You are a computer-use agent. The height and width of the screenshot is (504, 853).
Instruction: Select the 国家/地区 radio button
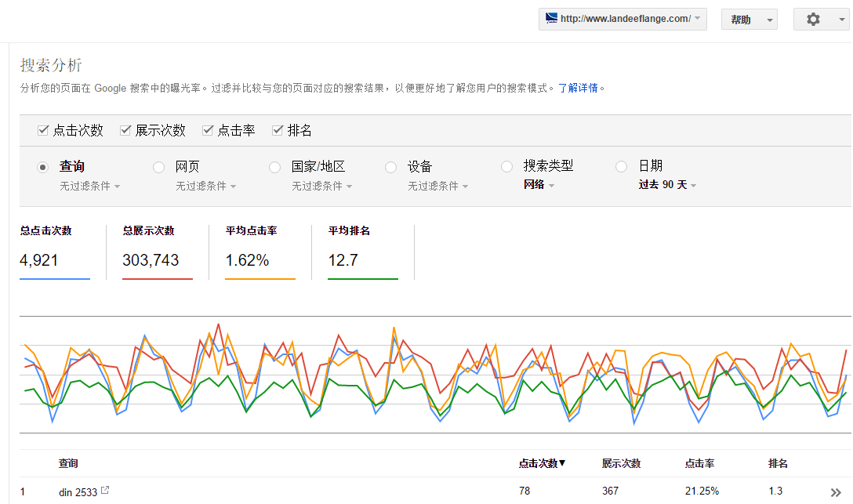click(x=274, y=167)
